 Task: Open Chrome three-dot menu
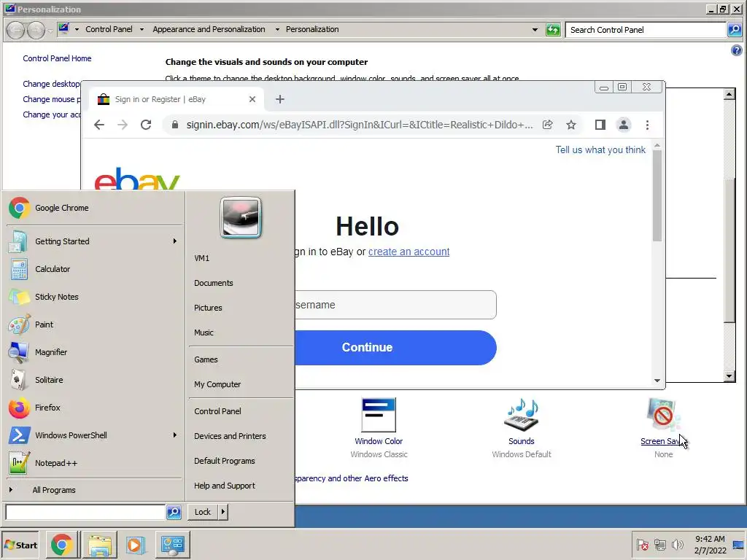click(x=647, y=125)
